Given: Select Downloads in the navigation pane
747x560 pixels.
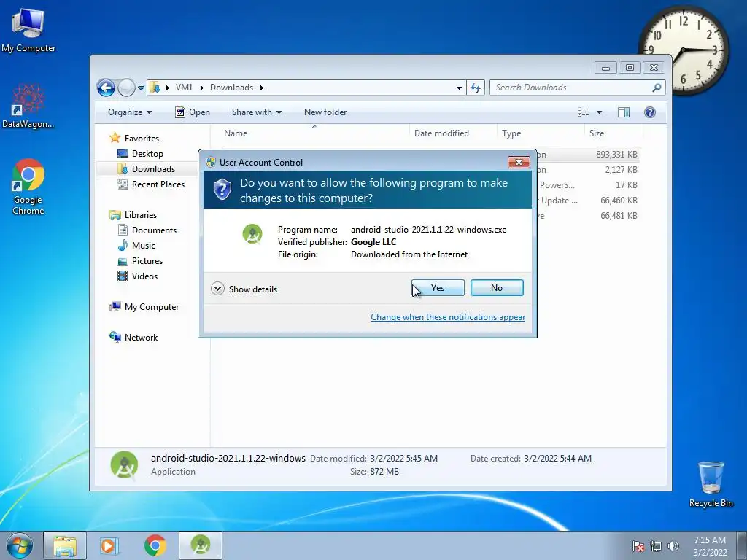Looking at the screenshot, I should pyautogui.click(x=147, y=169).
